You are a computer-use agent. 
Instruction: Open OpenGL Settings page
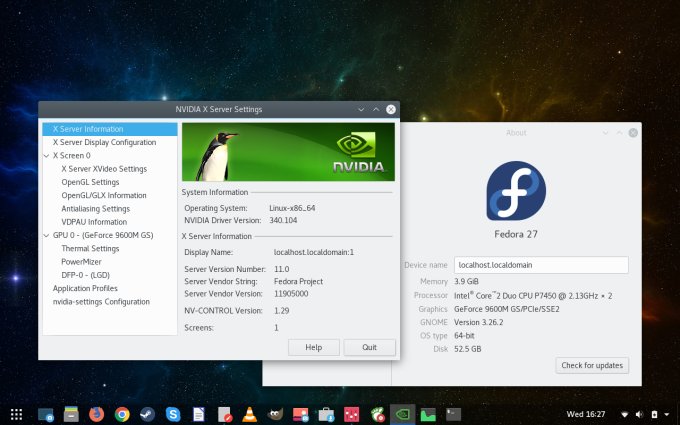[90, 182]
